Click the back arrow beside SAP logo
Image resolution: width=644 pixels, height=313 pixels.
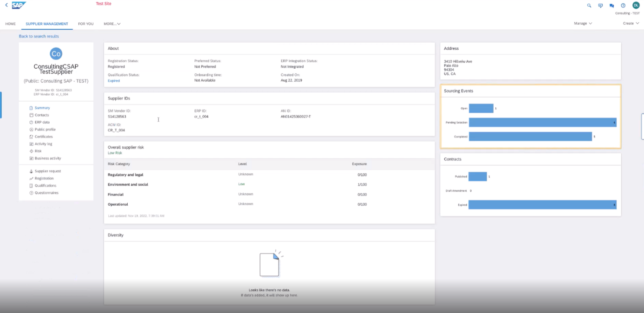7,5
